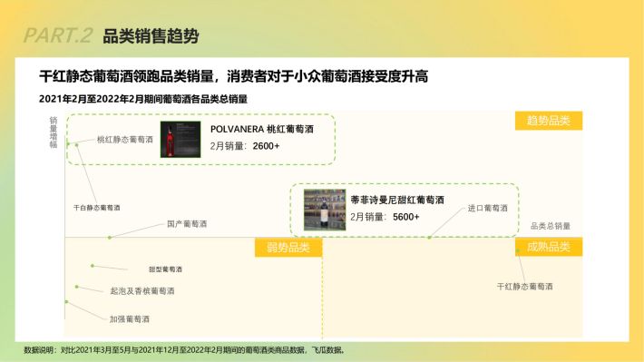Click the 甜型葡萄酒 data label
644x362 pixels.
click(x=165, y=269)
